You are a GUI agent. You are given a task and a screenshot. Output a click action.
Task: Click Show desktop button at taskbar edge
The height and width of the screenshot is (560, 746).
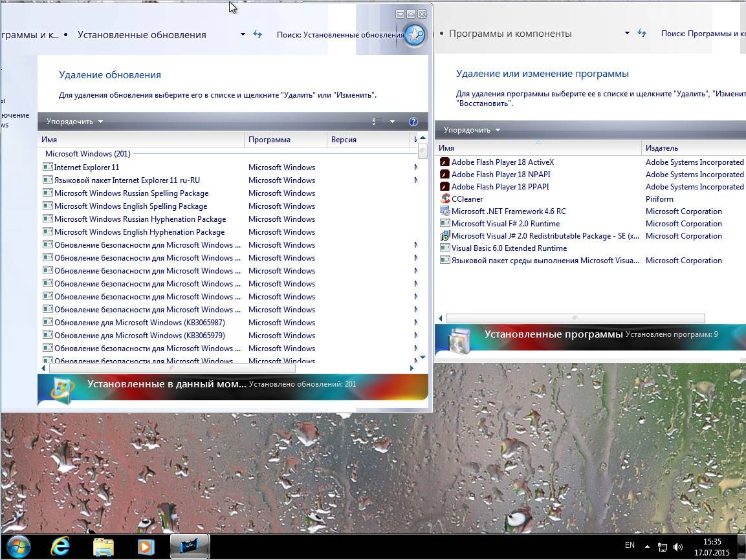click(742, 546)
